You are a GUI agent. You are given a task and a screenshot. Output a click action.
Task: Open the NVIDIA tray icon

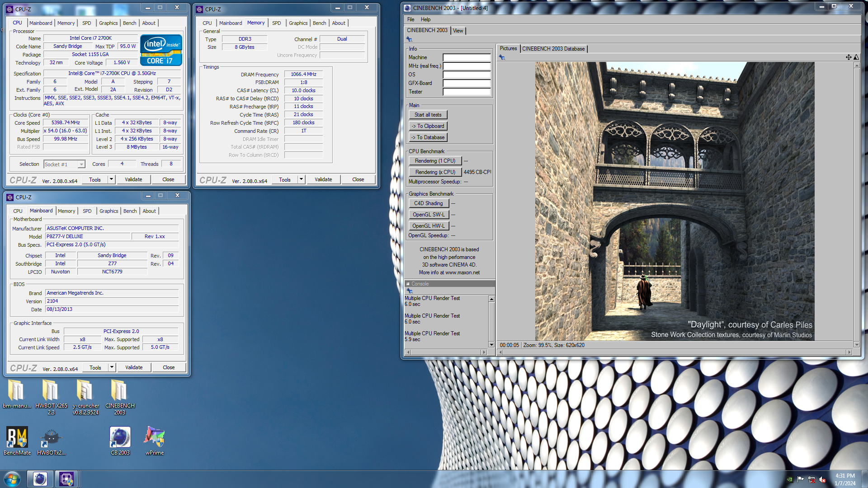coord(790,479)
